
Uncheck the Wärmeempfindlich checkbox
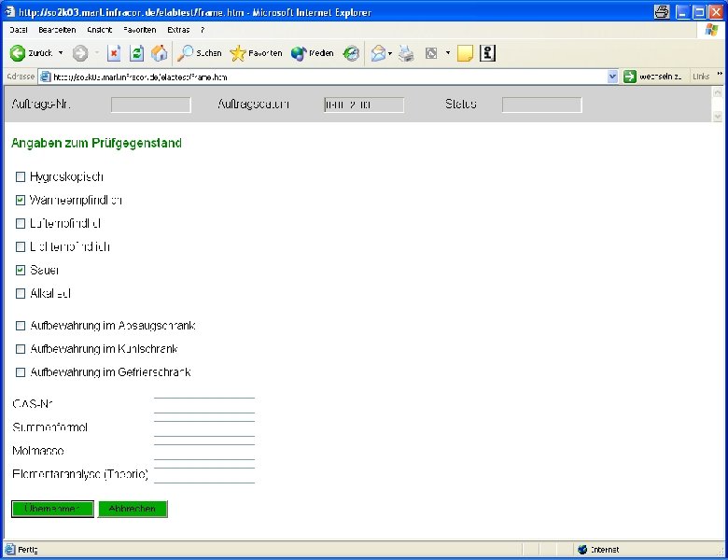pos(21,200)
